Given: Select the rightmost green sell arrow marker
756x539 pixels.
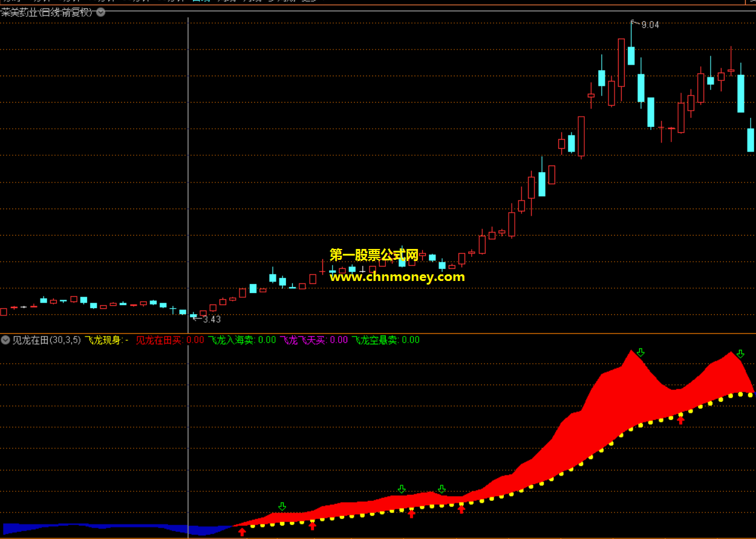Looking at the screenshot, I should pyautogui.click(x=740, y=353).
